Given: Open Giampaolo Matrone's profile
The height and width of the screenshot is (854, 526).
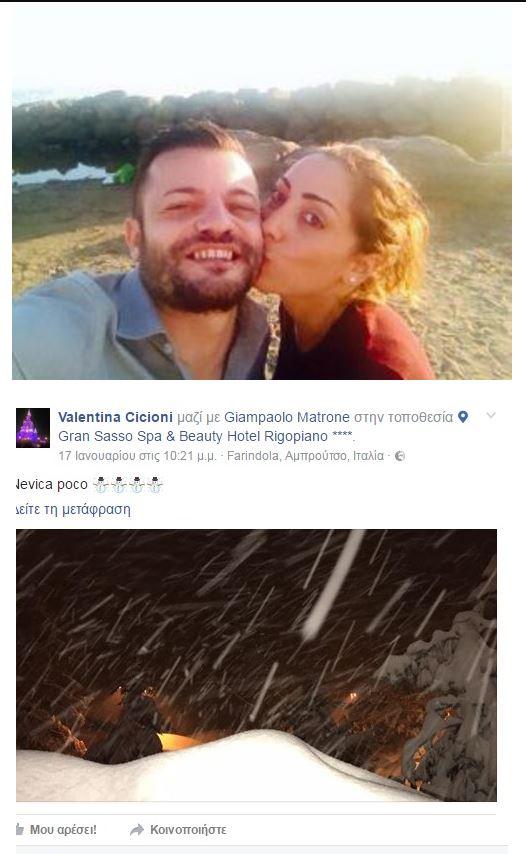Looking at the screenshot, I should pyautogui.click(x=287, y=417).
